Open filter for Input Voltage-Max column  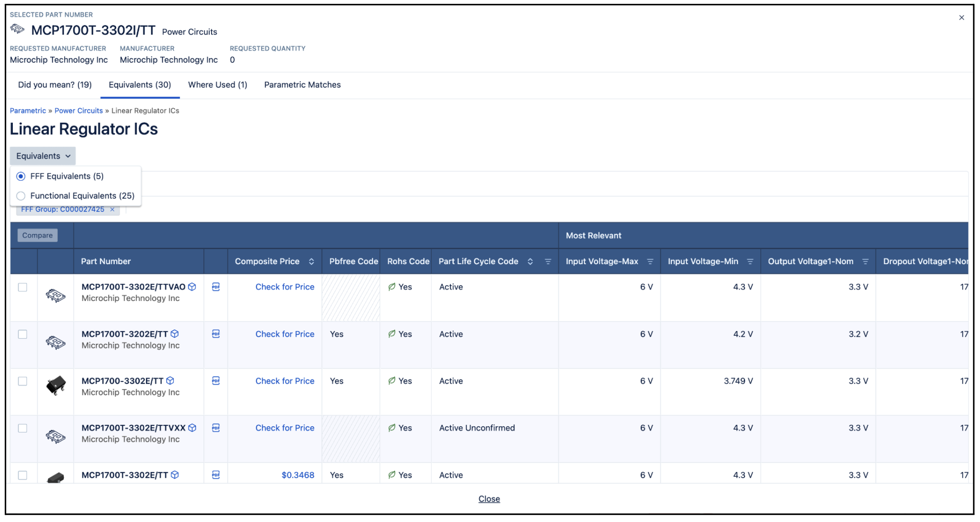pyautogui.click(x=650, y=261)
